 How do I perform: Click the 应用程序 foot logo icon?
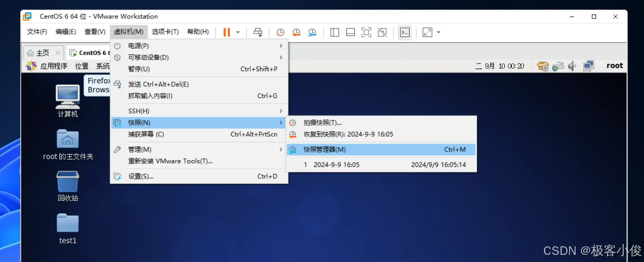point(31,66)
